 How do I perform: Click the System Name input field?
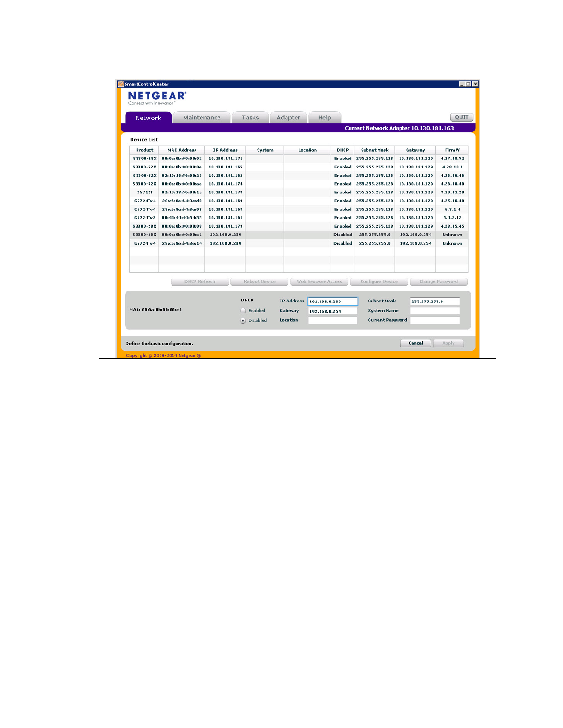point(435,311)
